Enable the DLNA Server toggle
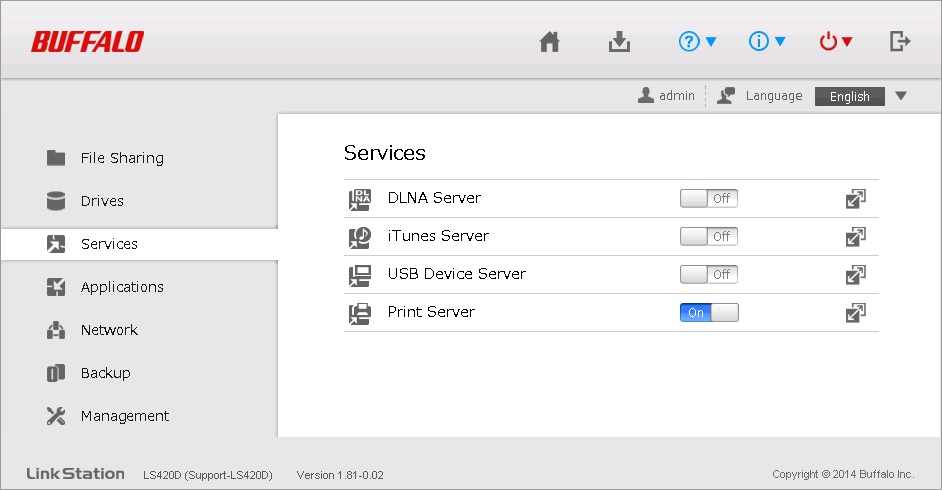The image size is (942, 490). point(709,199)
